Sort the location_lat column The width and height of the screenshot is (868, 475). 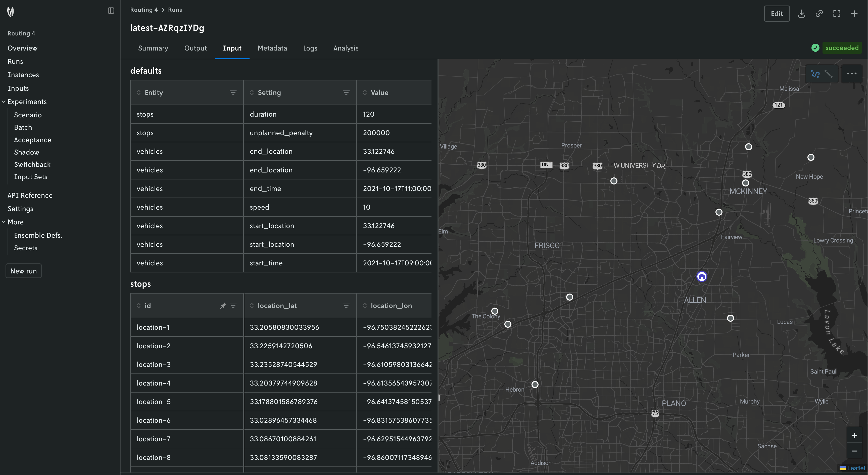[252, 306]
